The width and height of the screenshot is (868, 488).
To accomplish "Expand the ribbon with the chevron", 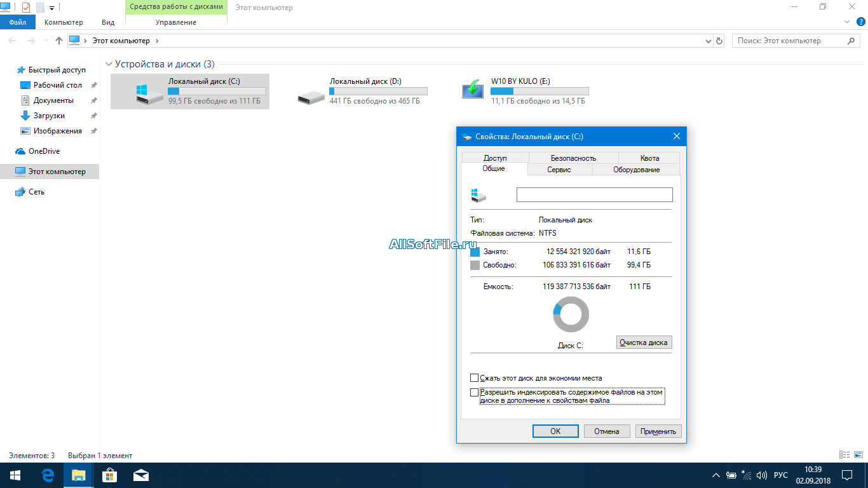I will click(x=846, y=22).
